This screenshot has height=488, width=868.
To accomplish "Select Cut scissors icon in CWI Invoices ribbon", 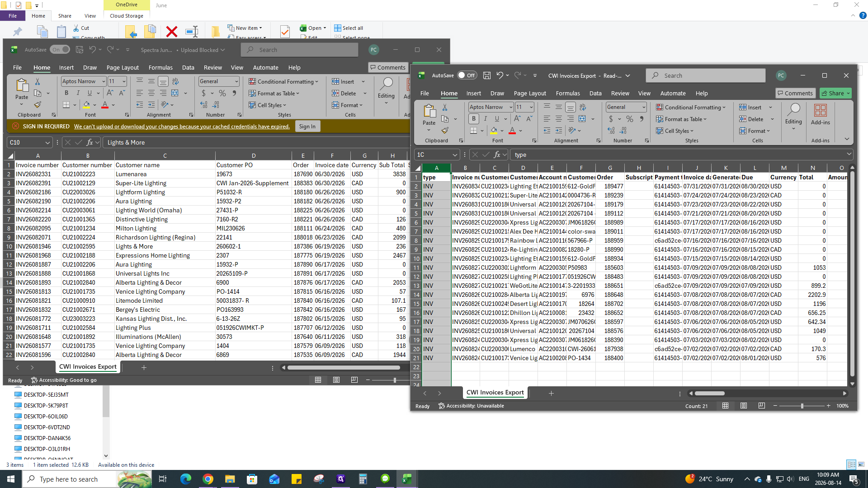I will [445, 107].
